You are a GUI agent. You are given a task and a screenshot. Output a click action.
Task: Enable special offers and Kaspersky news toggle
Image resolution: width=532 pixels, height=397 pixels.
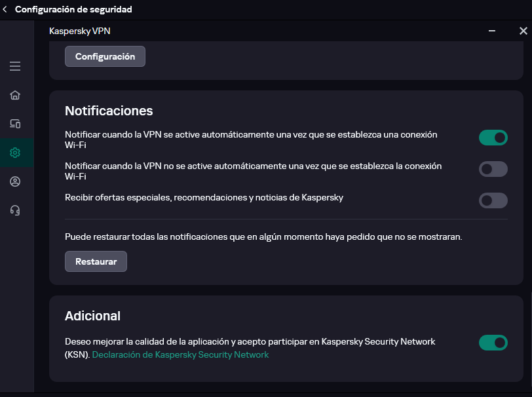coord(493,200)
